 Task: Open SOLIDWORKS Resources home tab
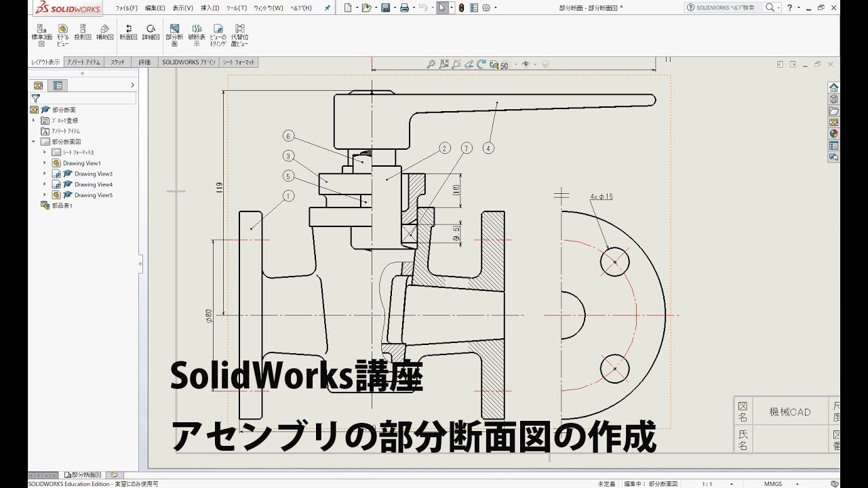834,87
